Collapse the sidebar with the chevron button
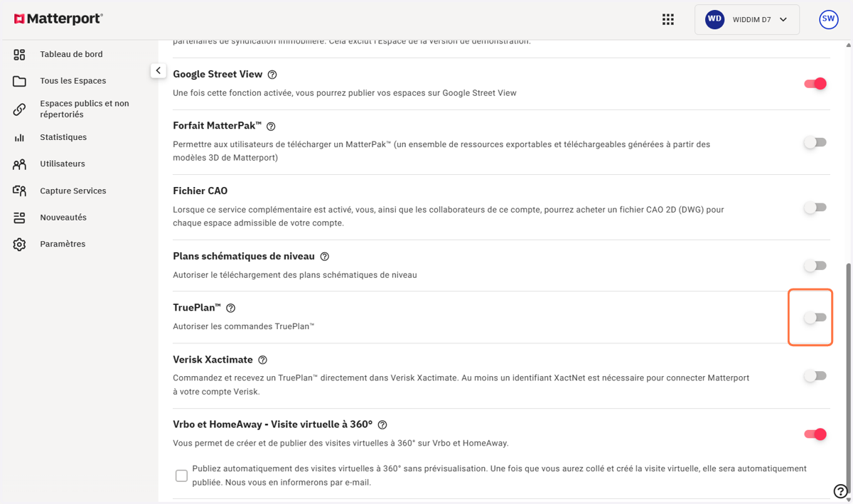The width and height of the screenshot is (853, 504). pos(158,71)
